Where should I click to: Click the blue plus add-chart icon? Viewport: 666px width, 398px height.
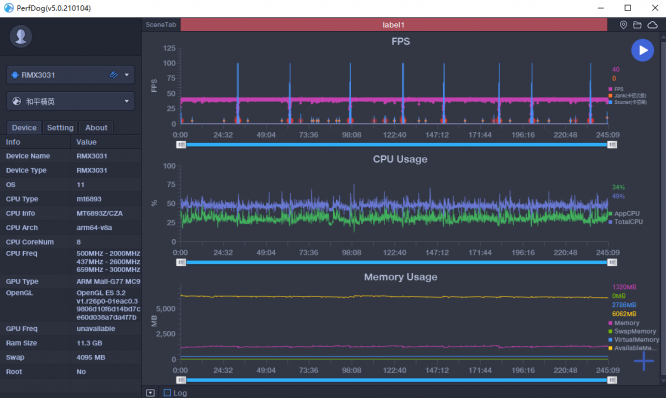coord(644,361)
